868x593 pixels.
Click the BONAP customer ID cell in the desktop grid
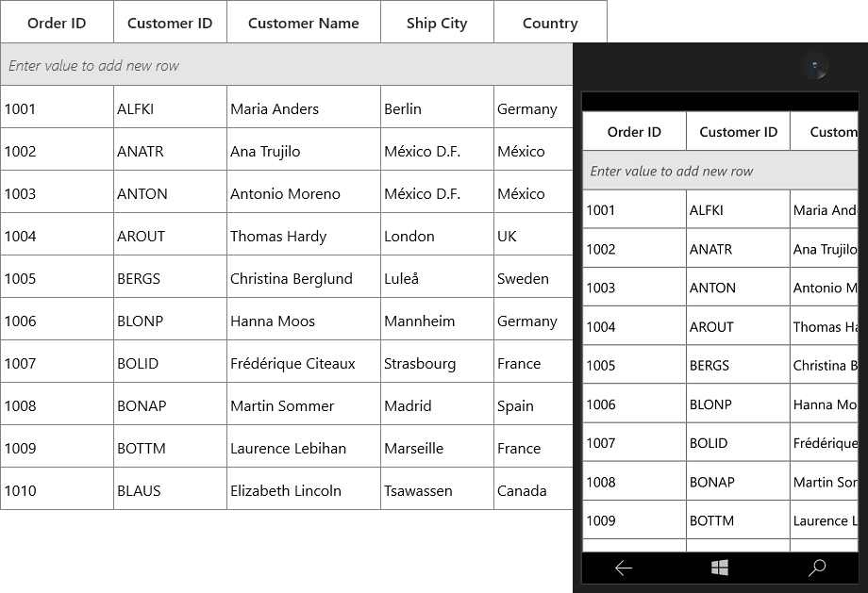[170, 405]
